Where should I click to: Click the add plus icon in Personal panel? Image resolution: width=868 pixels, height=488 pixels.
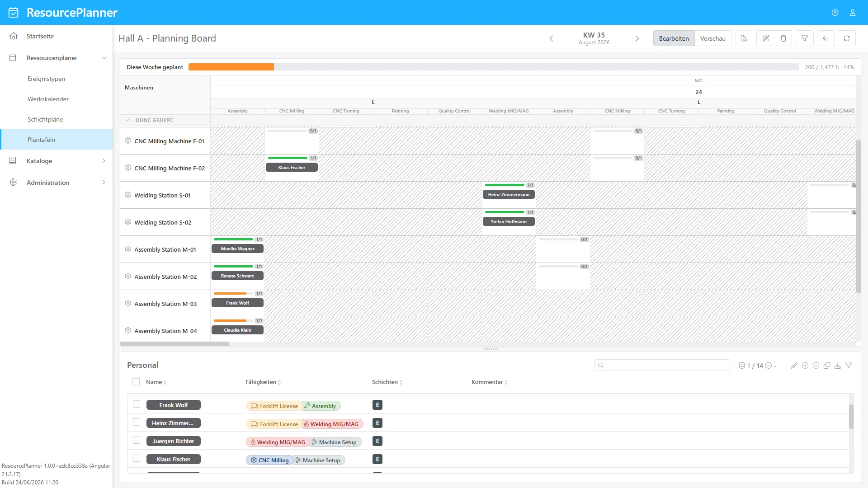(x=805, y=366)
